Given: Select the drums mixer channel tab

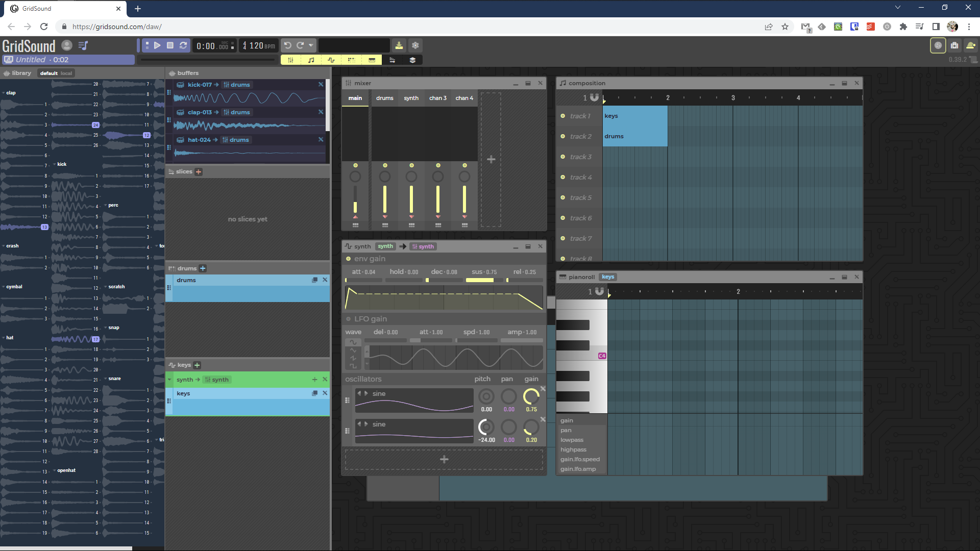Looking at the screenshot, I should click(385, 98).
